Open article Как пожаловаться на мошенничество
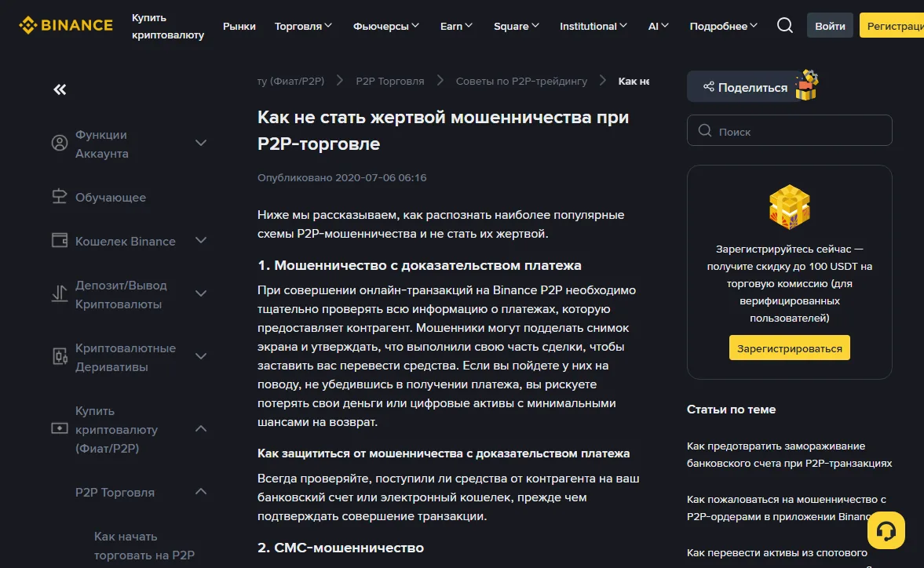The image size is (924, 568). (x=787, y=508)
